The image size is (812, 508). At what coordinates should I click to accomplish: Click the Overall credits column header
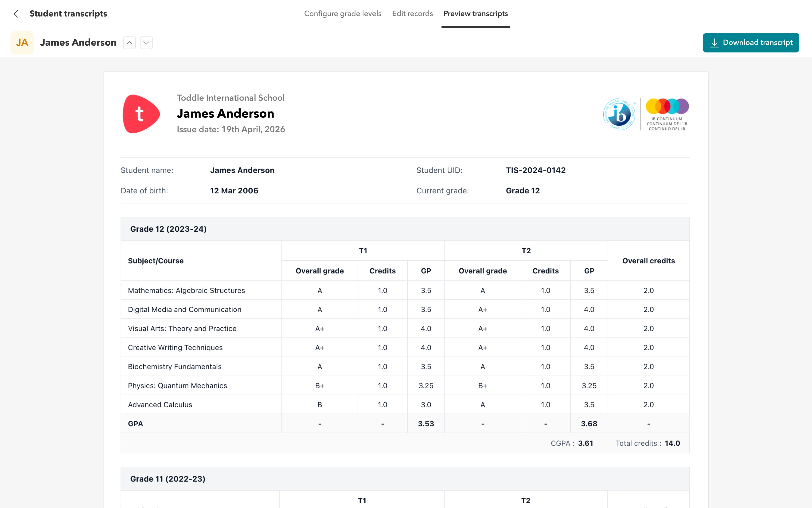coord(648,261)
